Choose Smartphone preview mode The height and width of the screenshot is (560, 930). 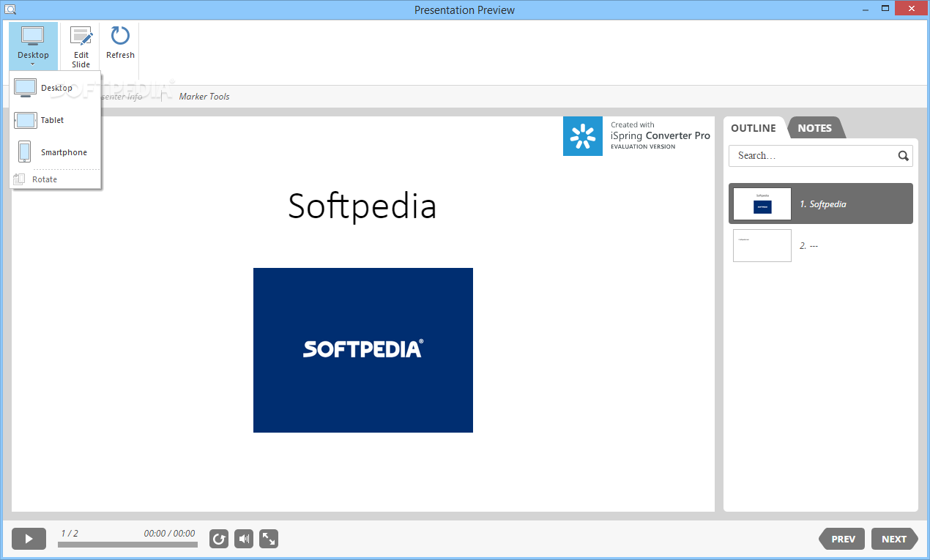click(x=55, y=152)
